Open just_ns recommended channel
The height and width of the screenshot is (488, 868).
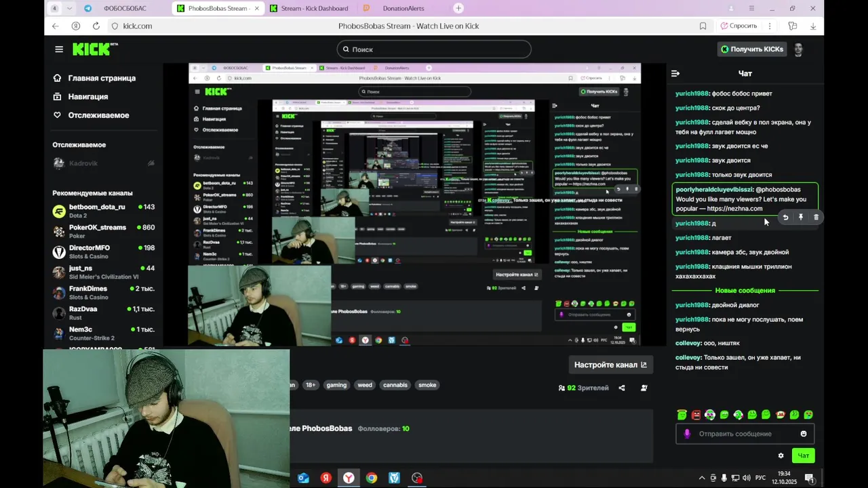[104, 272]
